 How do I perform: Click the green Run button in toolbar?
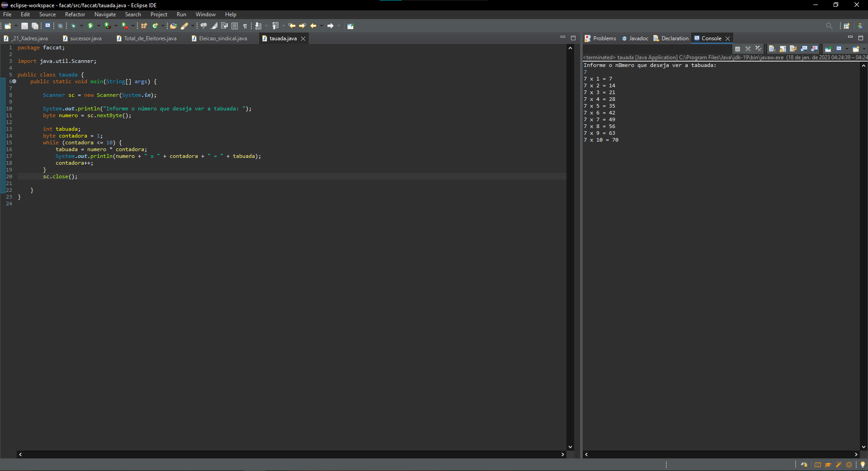click(x=90, y=26)
